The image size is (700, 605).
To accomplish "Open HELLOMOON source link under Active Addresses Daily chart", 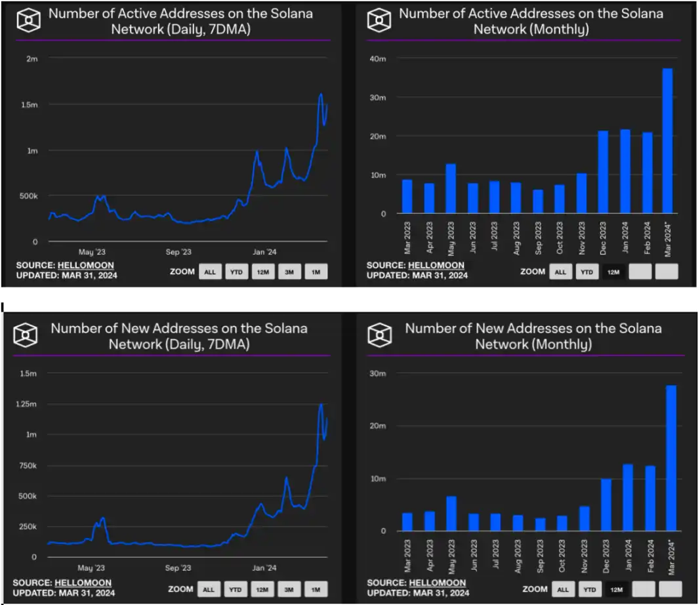I will [84, 265].
